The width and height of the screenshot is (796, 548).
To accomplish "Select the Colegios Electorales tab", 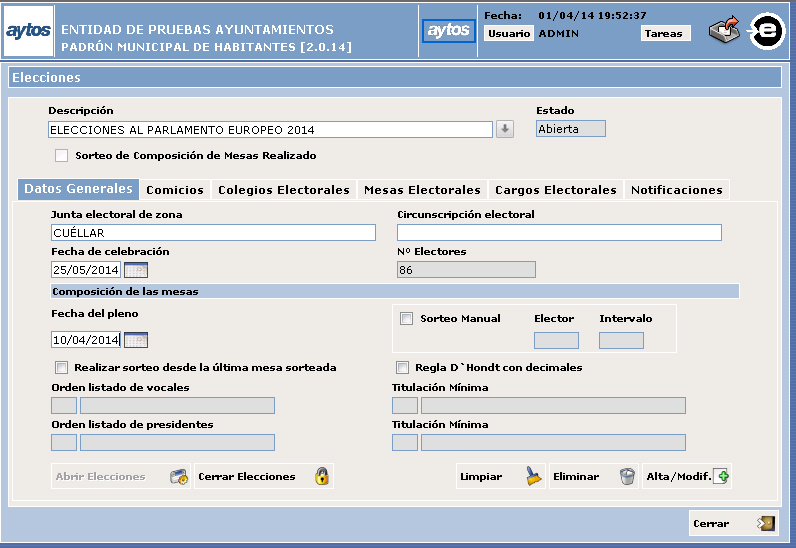I will (x=284, y=190).
